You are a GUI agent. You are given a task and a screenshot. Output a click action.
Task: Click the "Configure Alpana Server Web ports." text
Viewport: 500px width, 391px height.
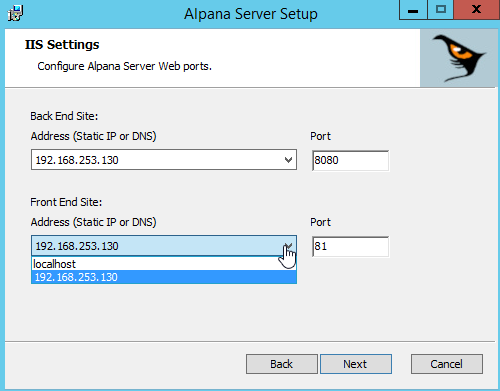coord(124,66)
